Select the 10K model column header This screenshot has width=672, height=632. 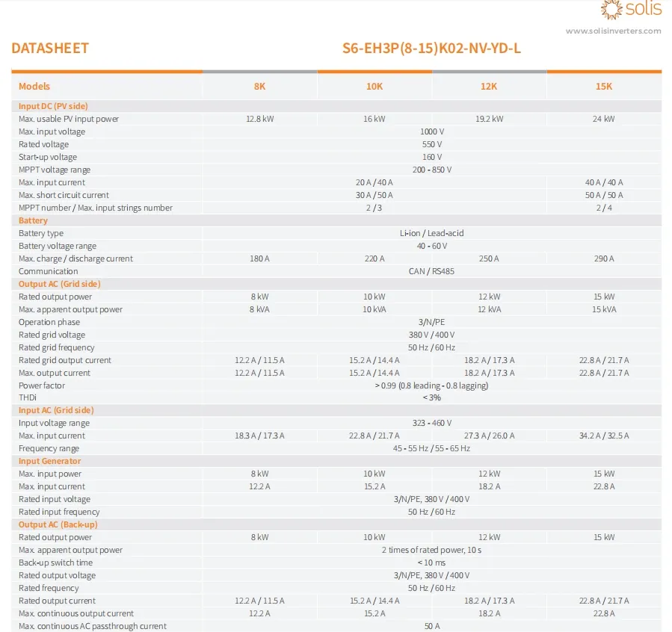(374, 87)
